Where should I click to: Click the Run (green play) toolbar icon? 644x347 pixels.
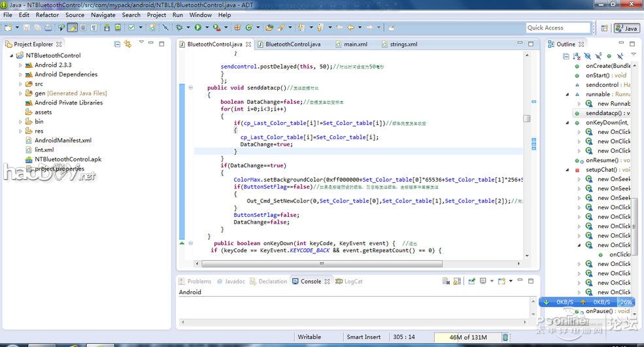(197, 27)
